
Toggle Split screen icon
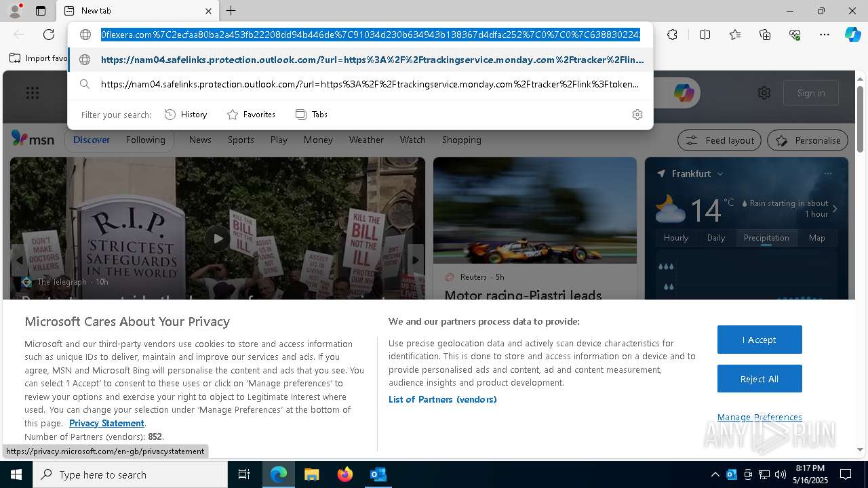[705, 35]
